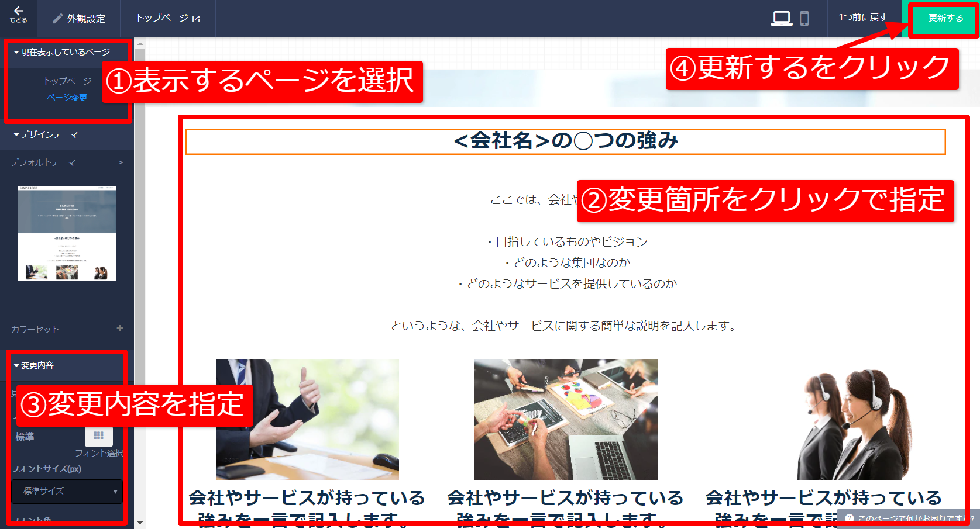Click フォントサイズ(px) label

tap(46, 469)
